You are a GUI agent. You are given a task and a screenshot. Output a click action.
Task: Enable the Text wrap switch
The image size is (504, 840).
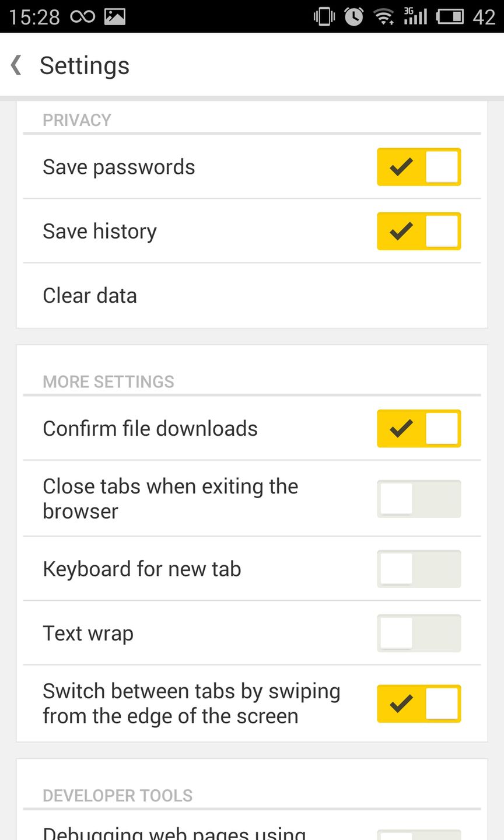[419, 633]
